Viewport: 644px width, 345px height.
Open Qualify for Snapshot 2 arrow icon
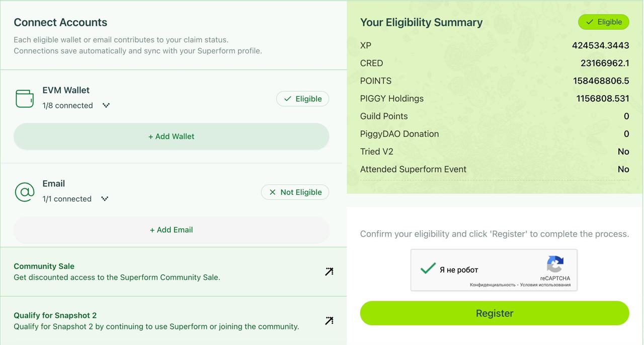(329, 321)
